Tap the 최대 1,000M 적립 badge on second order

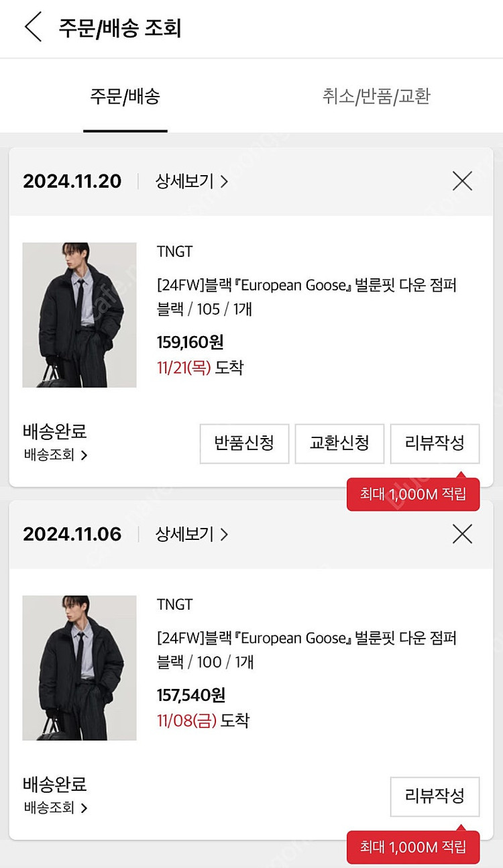412,847
